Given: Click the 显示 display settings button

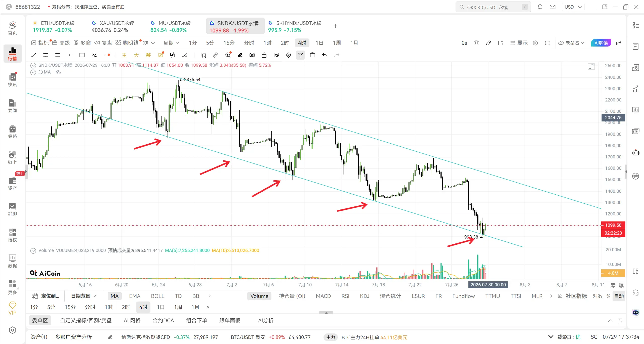Looking at the screenshot, I should click(519, 43).
